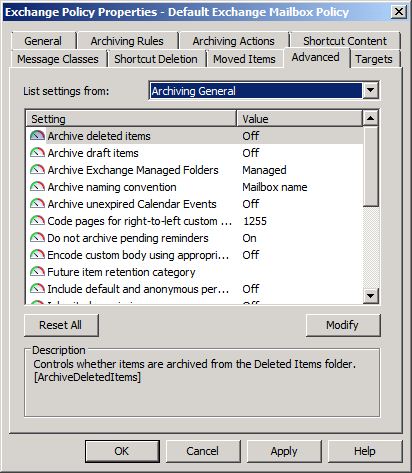Image resolution: width=412 pixels, height=473 pixels.
Task: Click the Future item retention category icon
Action: (37, 272)
